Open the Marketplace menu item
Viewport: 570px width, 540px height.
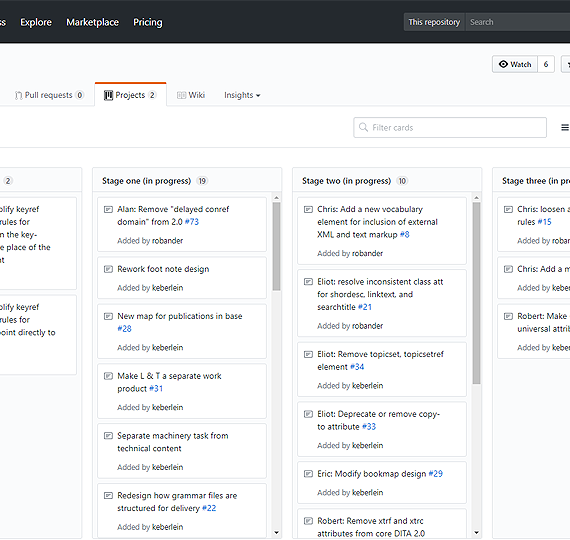click(92, 22)
